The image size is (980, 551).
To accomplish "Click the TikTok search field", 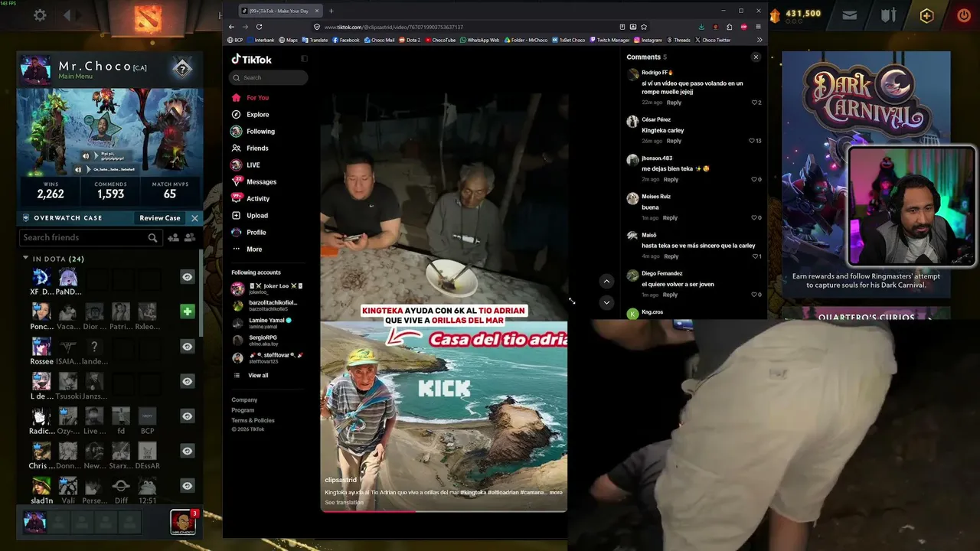I will (269, 77).
